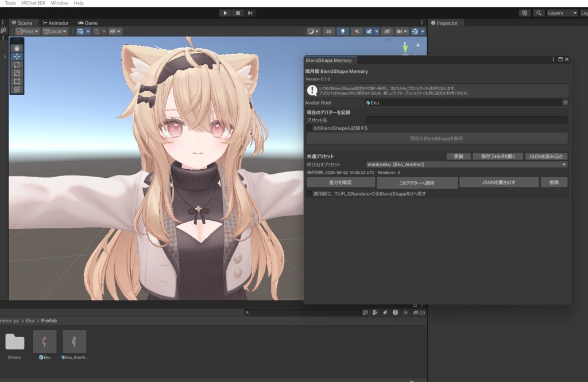
Task: Open the Tools menu
Action: (x=10, y=3)
